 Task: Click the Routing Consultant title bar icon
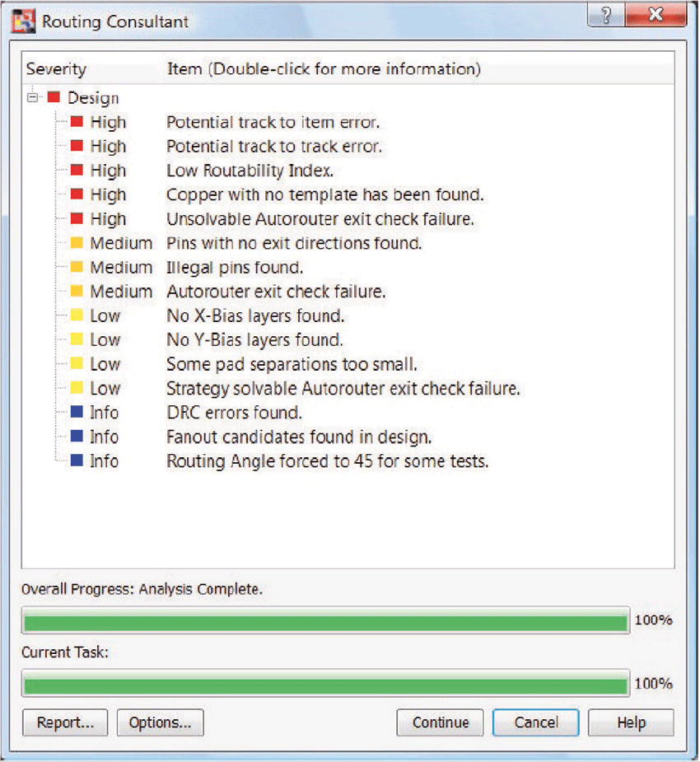click(x=23, y=21)
